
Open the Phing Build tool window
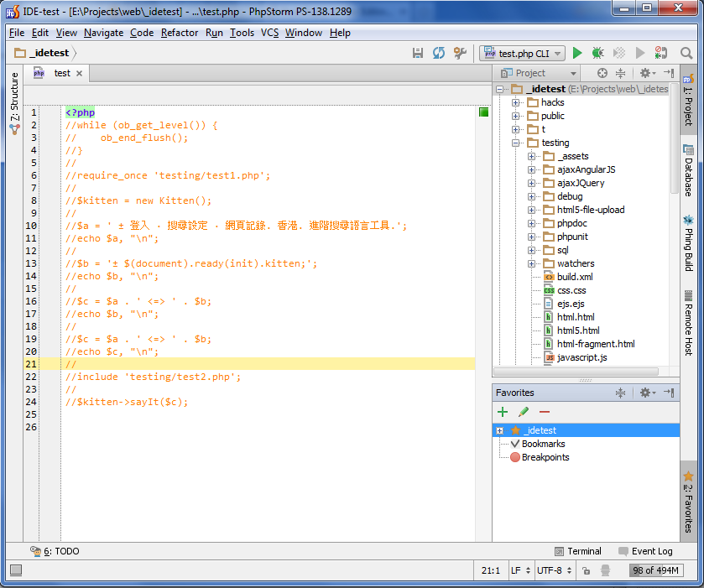click(x=688, y=244)
